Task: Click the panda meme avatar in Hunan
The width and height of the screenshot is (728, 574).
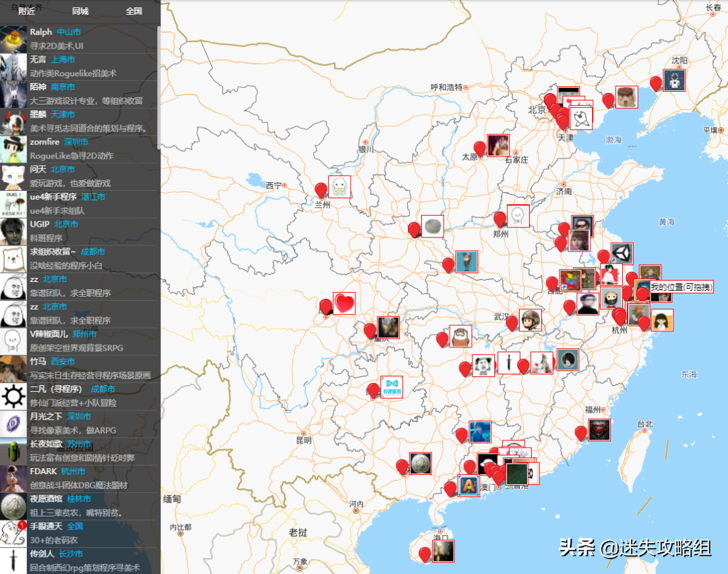Action: click(483, 365)
